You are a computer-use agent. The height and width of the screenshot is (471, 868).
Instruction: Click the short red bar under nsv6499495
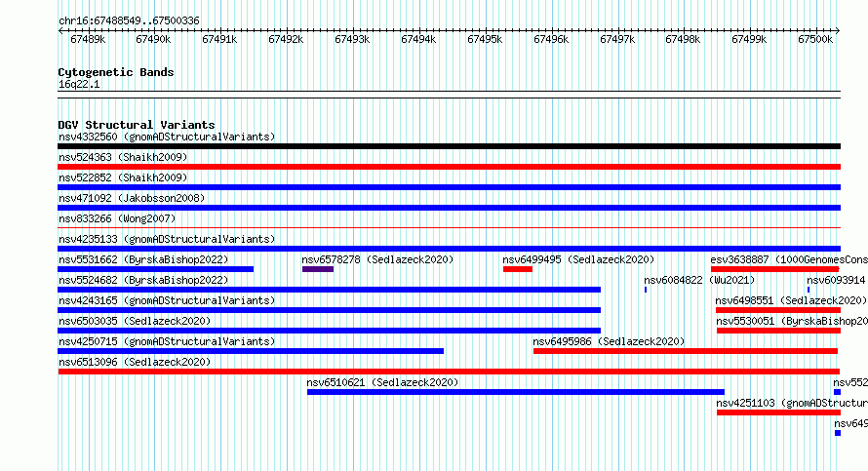click(x=518, y=269)
